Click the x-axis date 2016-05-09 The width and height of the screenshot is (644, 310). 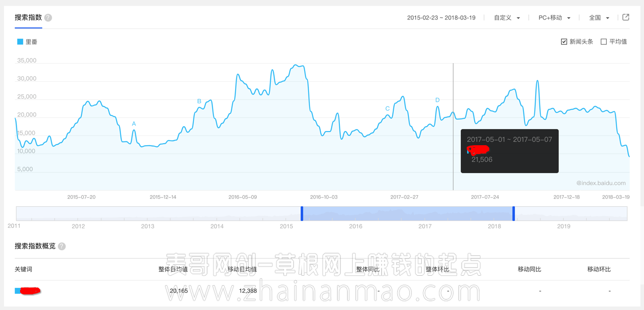coord(242,197)
